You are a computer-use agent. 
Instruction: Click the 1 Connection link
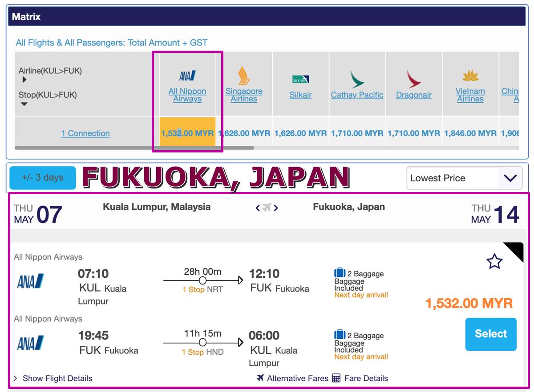click(85, 133)
